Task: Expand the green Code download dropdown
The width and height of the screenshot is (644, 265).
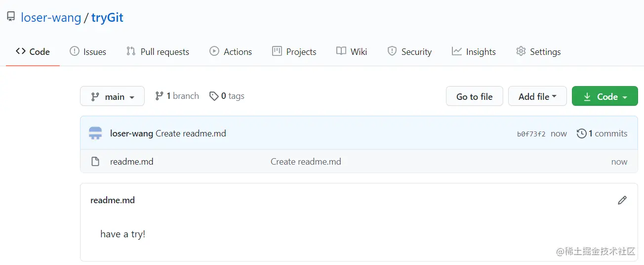Action: pyautogui.click(x=605, y=96)
